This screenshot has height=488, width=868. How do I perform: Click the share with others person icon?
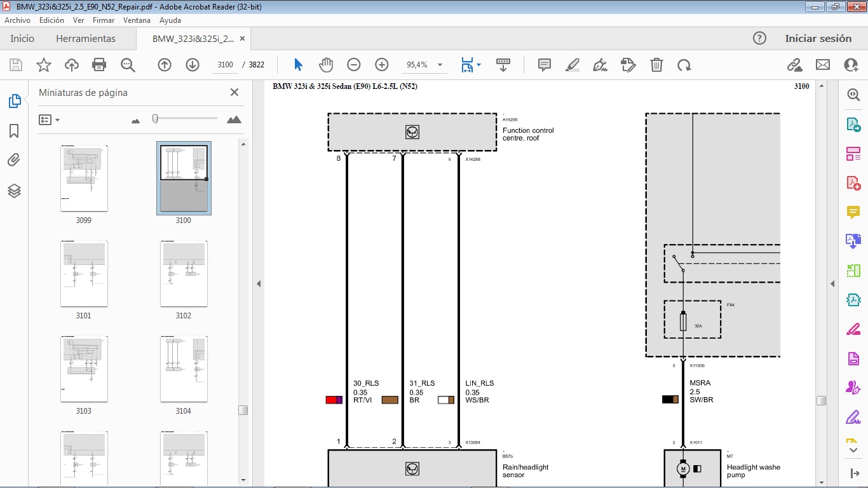coord(851,65)
